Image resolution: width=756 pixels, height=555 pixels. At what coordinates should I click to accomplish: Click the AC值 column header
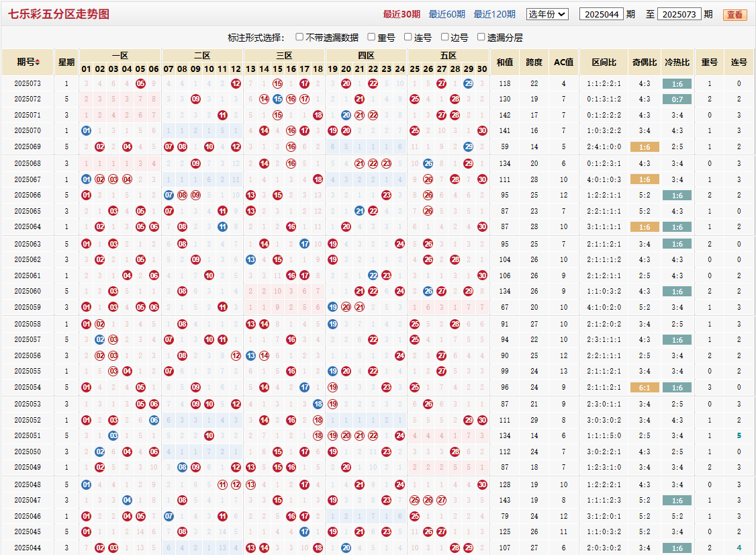point(563,62)
